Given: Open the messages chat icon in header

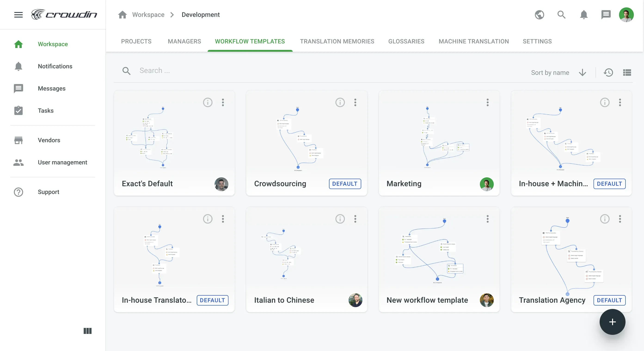Looking at the screenshot, I should click(606, 15).
